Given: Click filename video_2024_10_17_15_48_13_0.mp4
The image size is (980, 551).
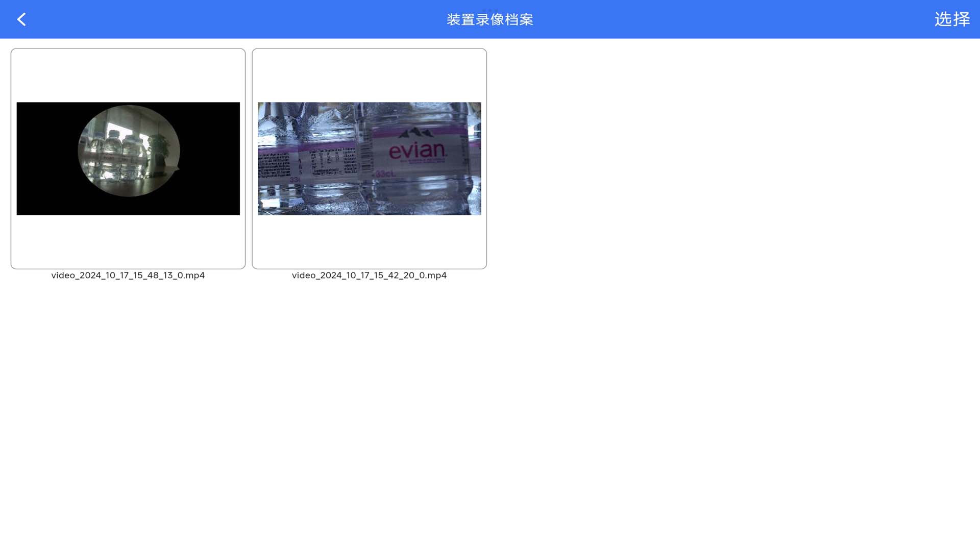Looking at the screenshot, I should point(128,275).
